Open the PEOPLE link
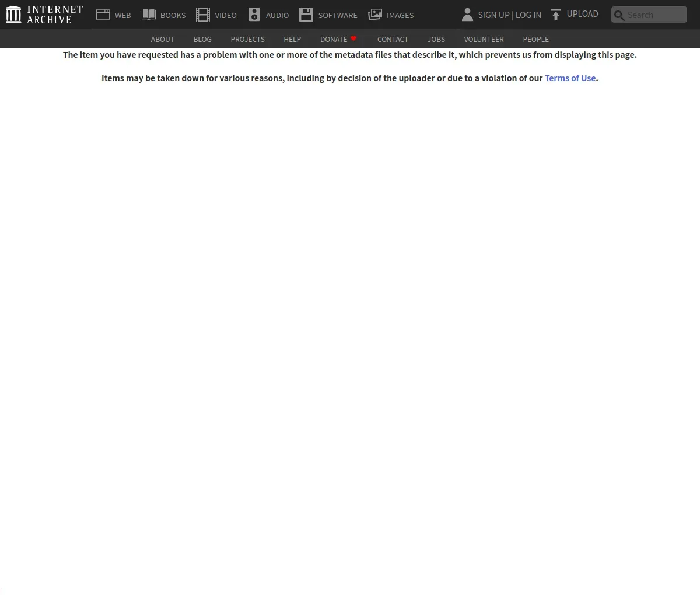Viewport: 700px width, 595px height. 535,39
